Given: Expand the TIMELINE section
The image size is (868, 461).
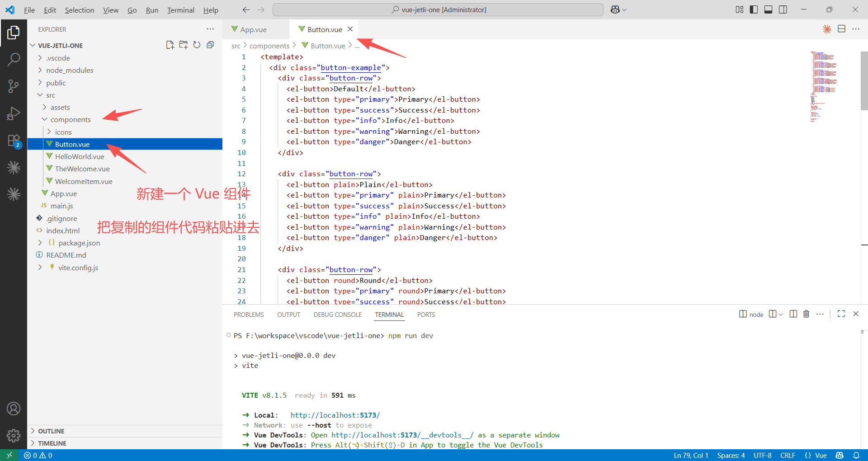Looking at the screenshot, I should pyautogui.click(x=125, y=443).
